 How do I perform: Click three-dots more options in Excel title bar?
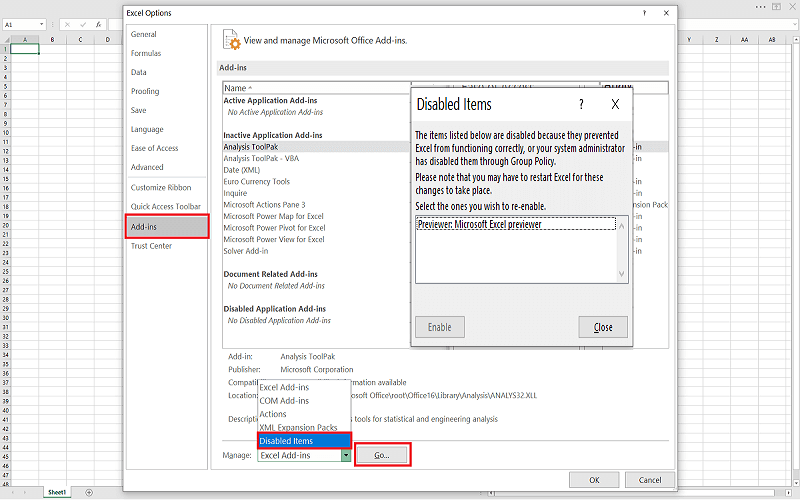tap(760, 7)
